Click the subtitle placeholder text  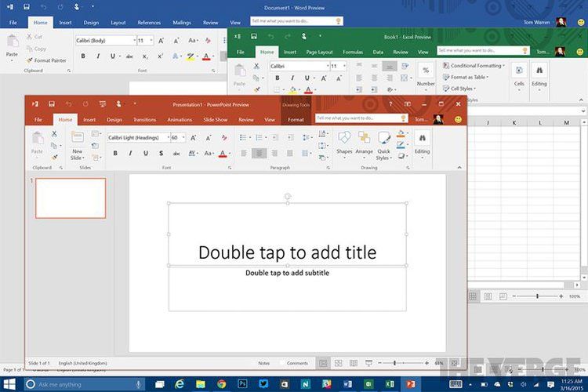click(287, 273)
